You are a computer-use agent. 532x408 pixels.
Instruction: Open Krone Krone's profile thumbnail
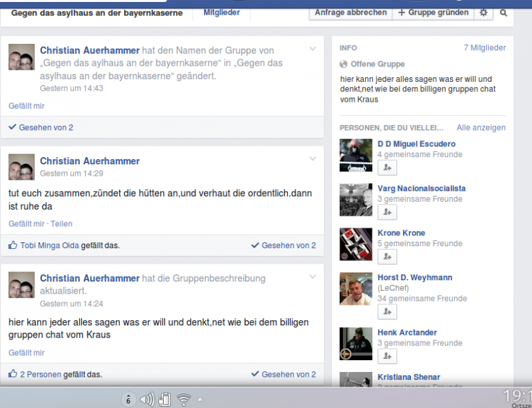pos(356,244)
